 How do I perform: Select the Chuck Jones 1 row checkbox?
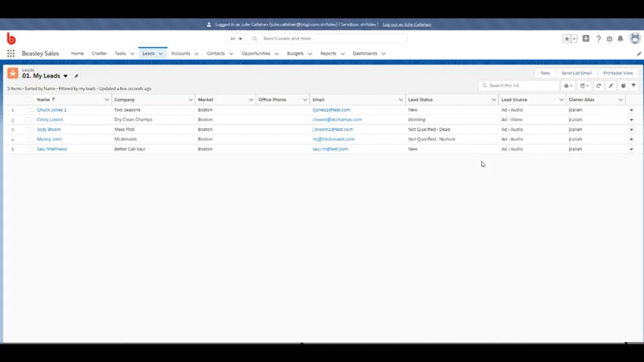(29, 110)
